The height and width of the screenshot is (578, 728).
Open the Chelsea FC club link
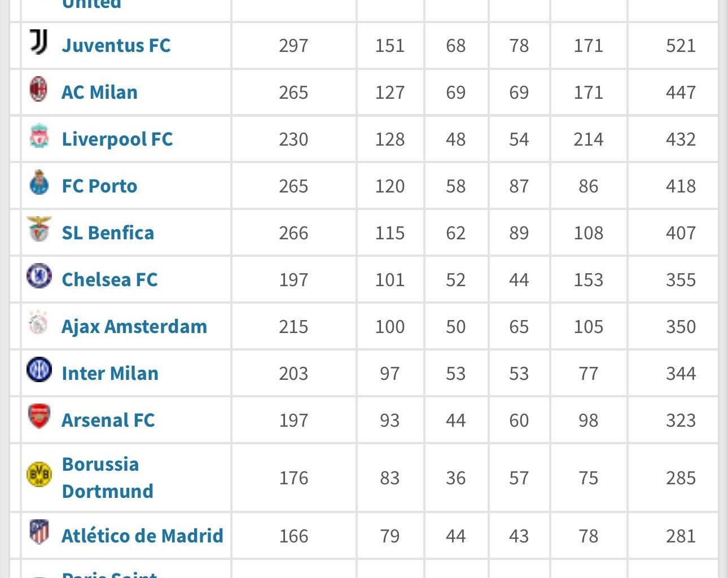coord(109,279)
